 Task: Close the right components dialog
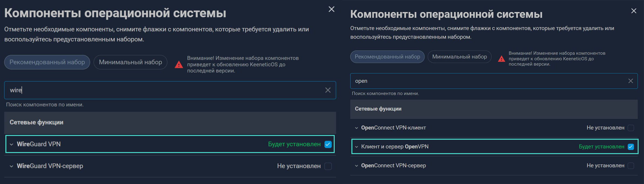click(634, 11)
